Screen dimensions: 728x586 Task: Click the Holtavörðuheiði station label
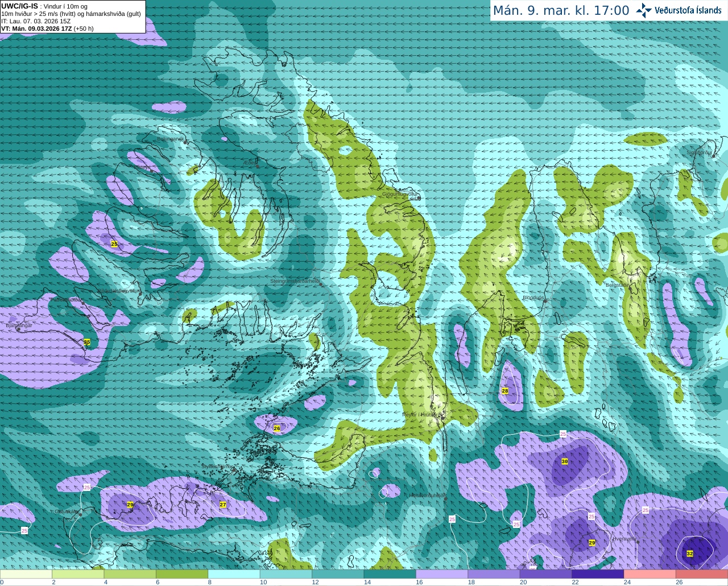pos(427,496)
